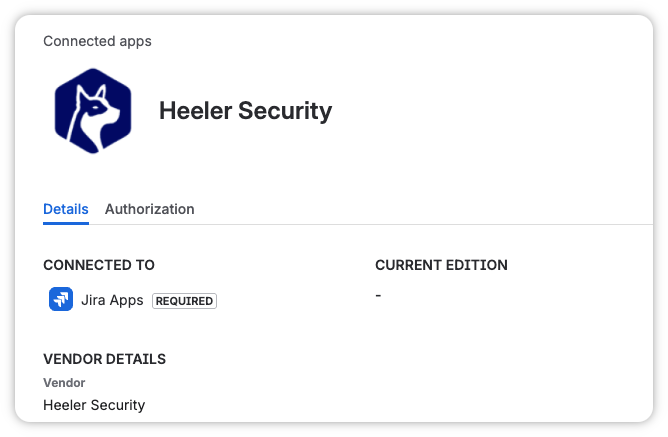This screenshot has width=668, height=437.
Task: Click the REQUIRED badge
Action: 184,301
